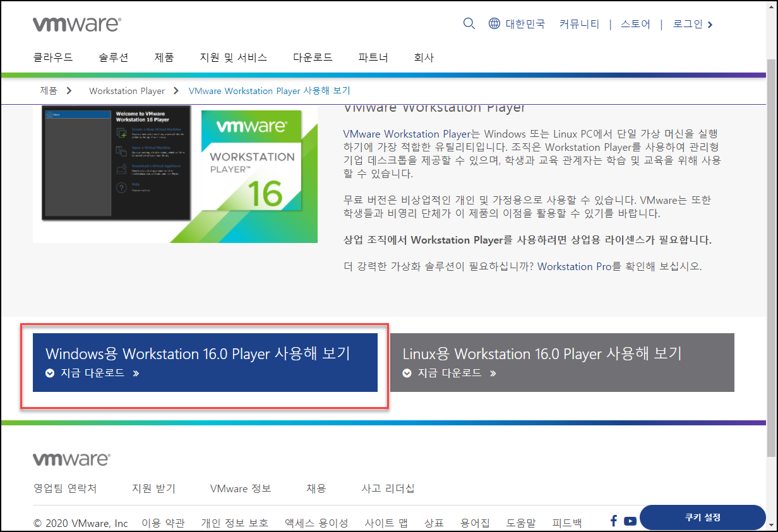
Task: Open the 채용 footer link
Action: point(316,488)
